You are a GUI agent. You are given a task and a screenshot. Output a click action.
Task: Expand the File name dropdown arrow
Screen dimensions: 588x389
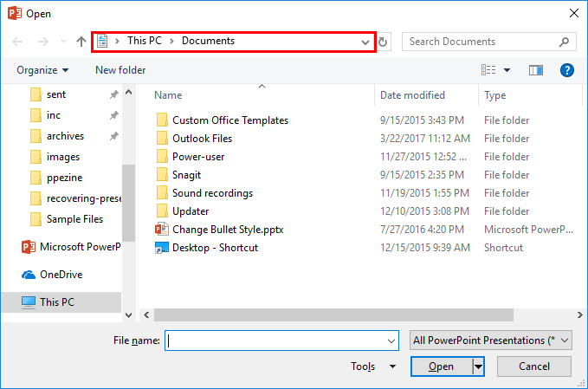(391, 341)
